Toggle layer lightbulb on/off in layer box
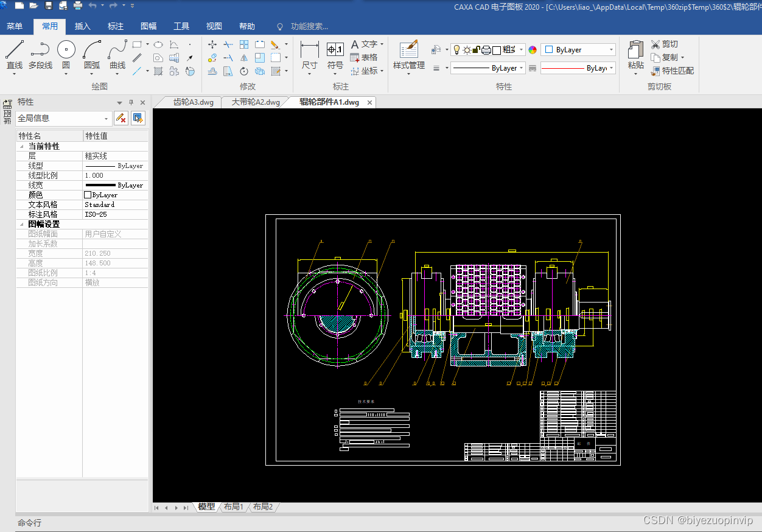The height and width of the screenshot is (532, 762). pos(456,50)
